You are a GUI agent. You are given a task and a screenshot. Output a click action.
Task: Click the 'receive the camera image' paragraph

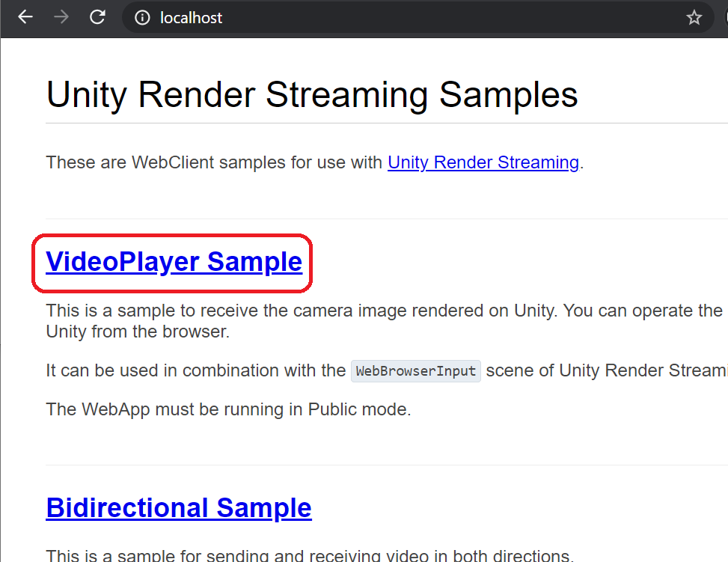[x=374, y=311]
